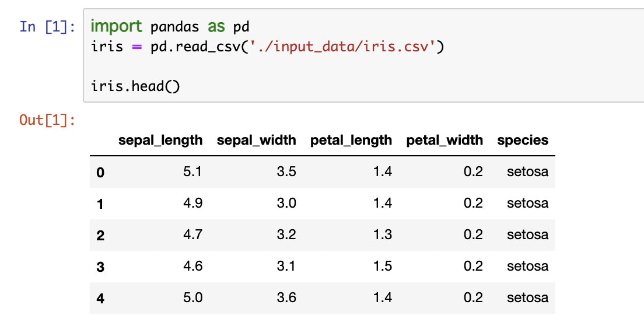Click the petal_width column header

click(x=444, y=140)
